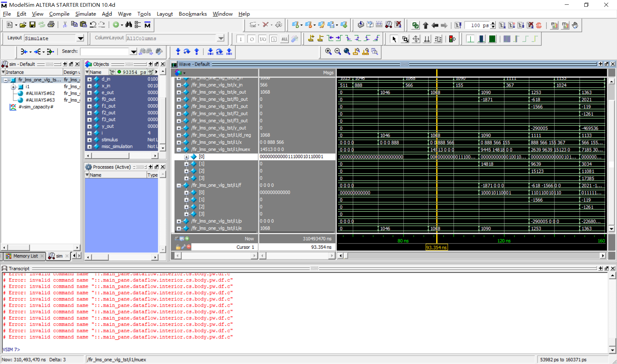The image size is (617, 364).
Task: Click the Find binoculars icon
Action: point(128,25)
